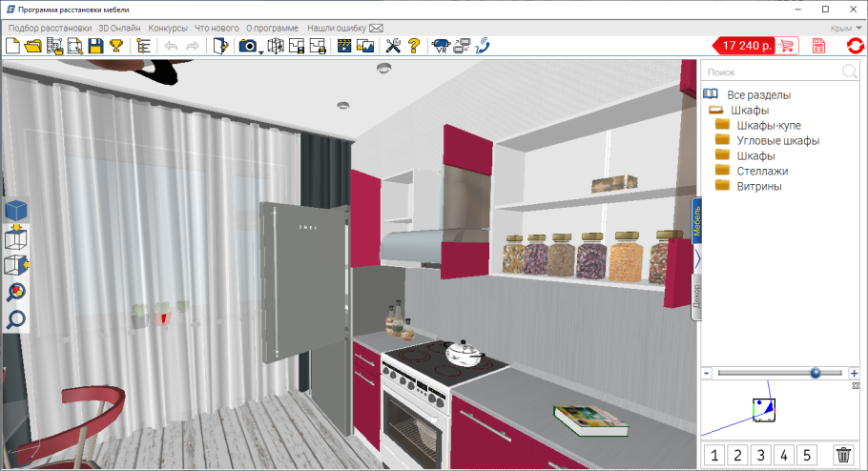
Task: Switch to the Декор side tab
Action: [695, 297]
